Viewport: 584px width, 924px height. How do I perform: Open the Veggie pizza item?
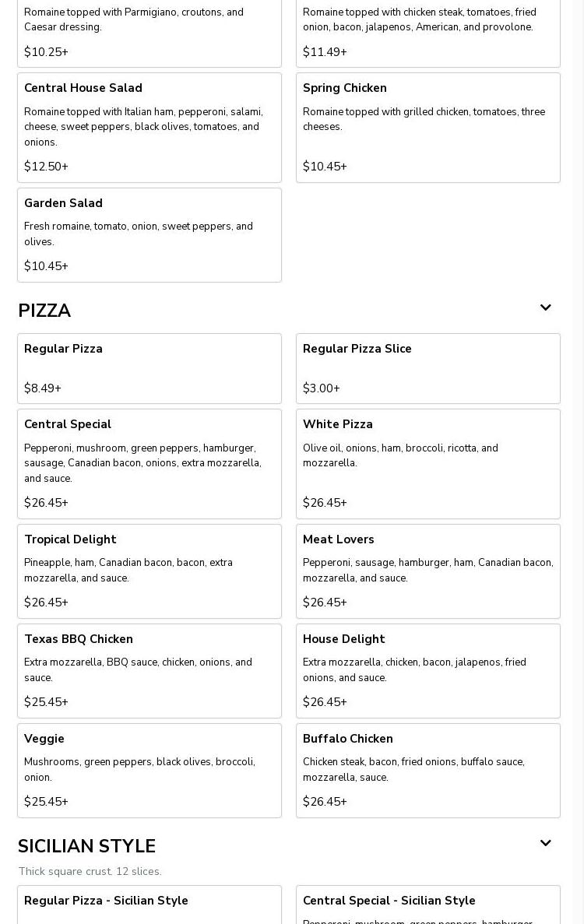(x=150, y=770)
